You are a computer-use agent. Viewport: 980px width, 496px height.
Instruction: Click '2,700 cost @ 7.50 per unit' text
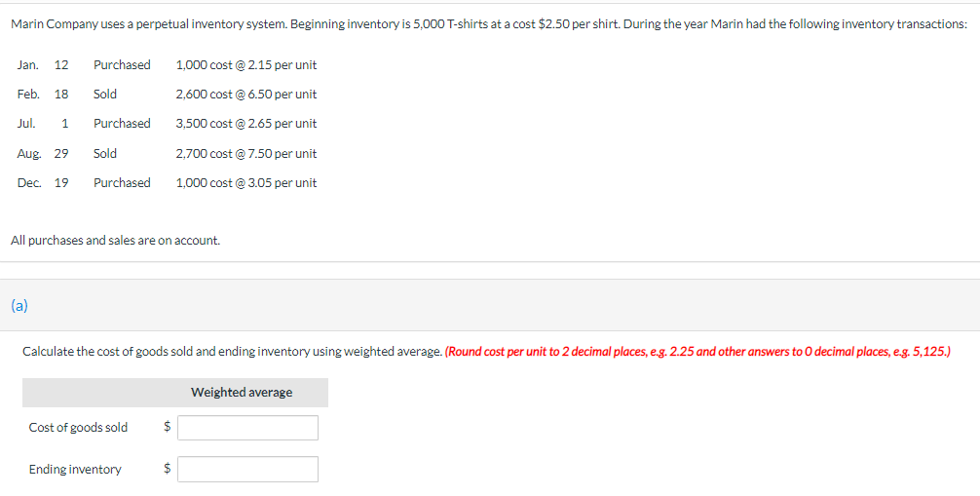point(246,154)
